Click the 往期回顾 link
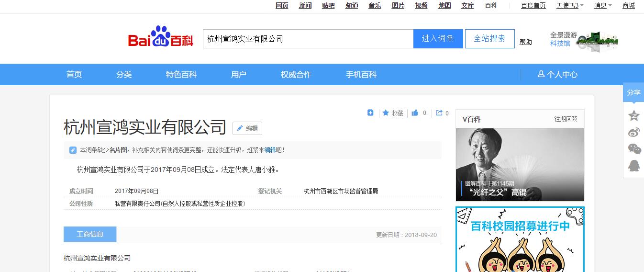This screenshot has height=272, width=644. click(566, 119)
